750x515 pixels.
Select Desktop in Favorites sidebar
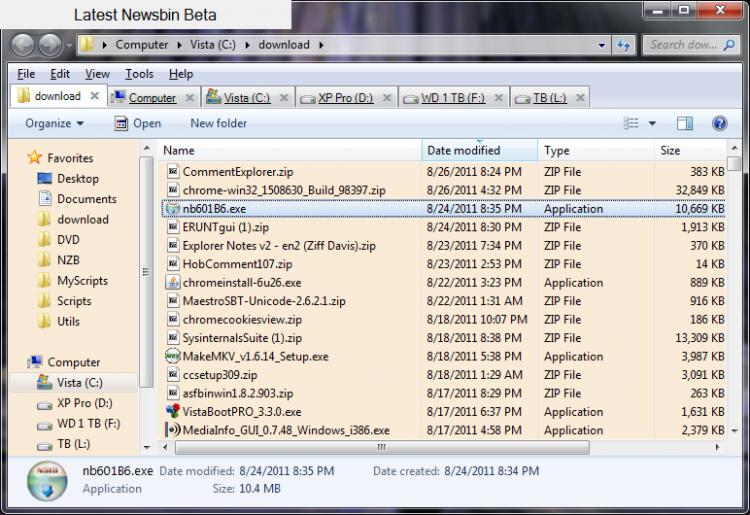point(77,178)
